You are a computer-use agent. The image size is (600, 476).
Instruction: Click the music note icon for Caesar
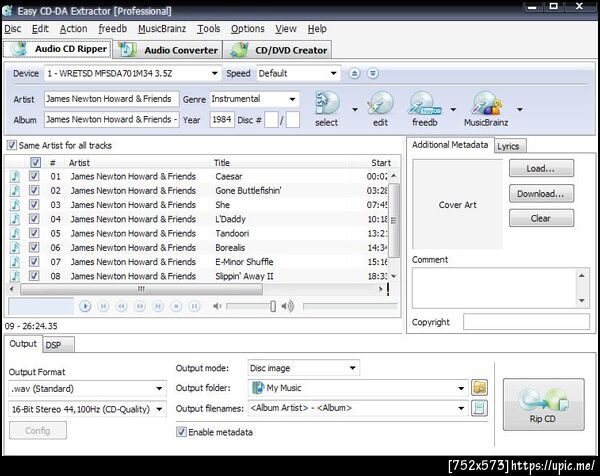pyautogui.click(x=15, y=176)
